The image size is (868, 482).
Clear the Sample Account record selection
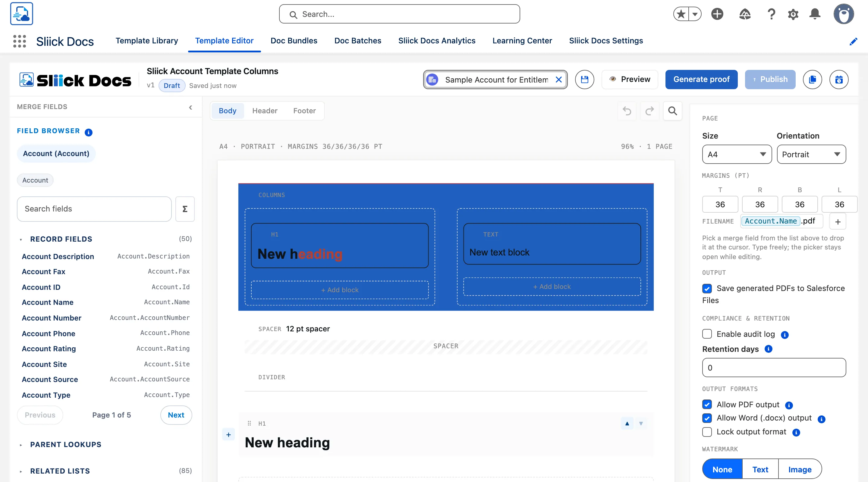click(558, 80)
